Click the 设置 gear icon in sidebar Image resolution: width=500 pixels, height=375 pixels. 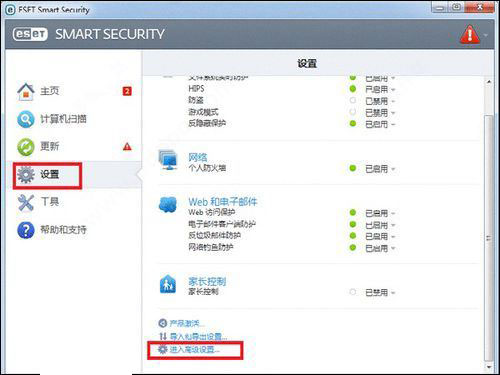[x=26, y=174]
